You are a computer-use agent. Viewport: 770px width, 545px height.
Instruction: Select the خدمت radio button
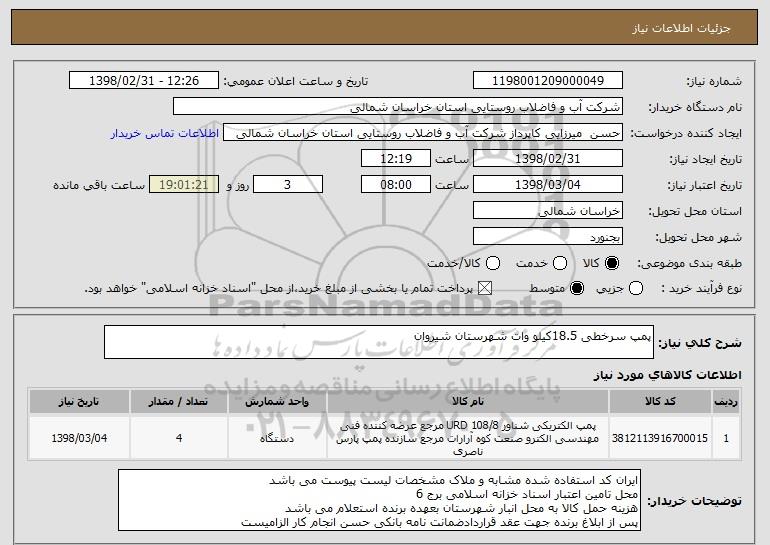pyautogui.click(x=560, y=264)
